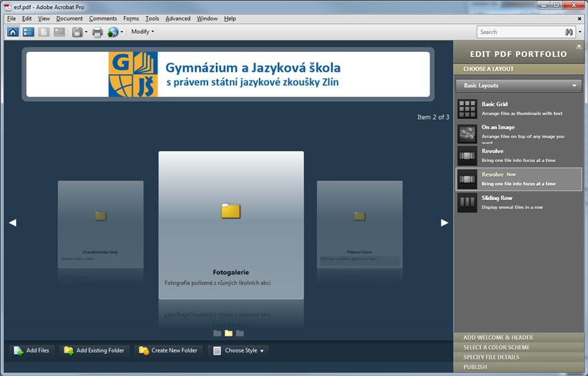Click the search binoculars icon
Screen dimensions: 588x376
click(x=569, y=32)
